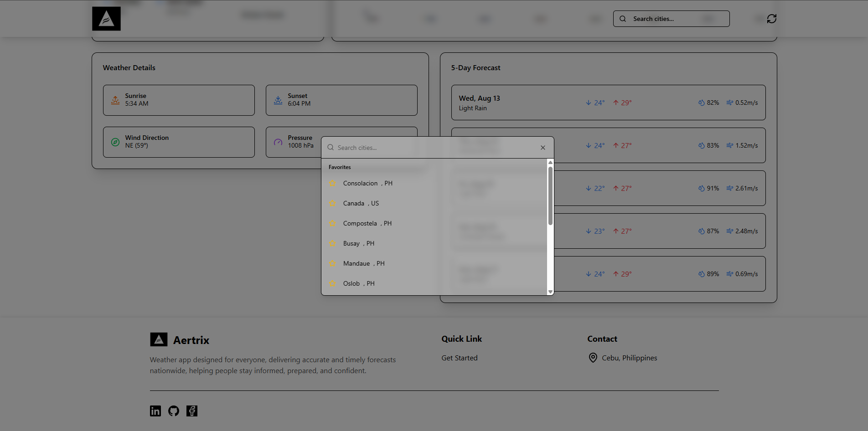Viewport: 868px width, 431px height.
Task: Click wind icon at 1.52m/s
Action: [x=730, y=145]
